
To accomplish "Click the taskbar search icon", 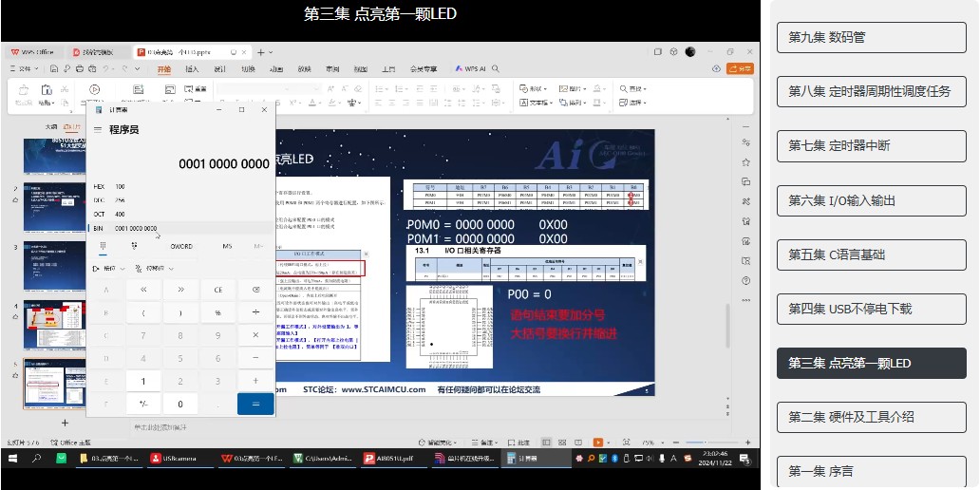I will pos(36,458).
